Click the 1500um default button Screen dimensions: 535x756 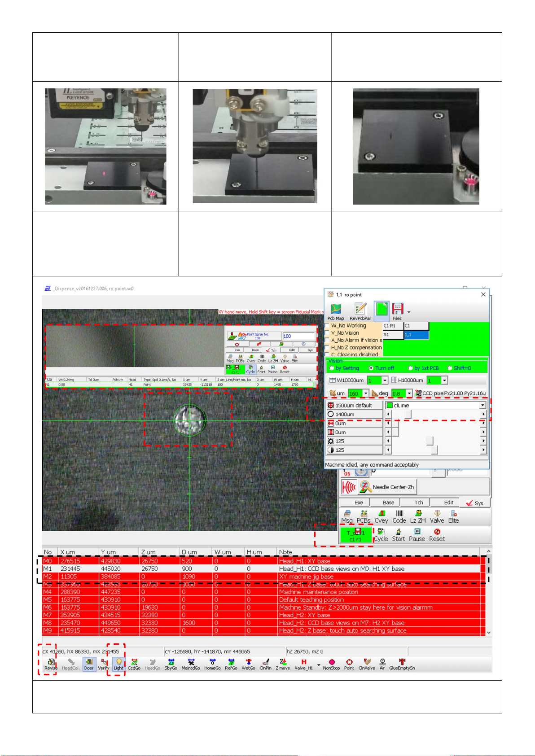(x=354, y=405)
